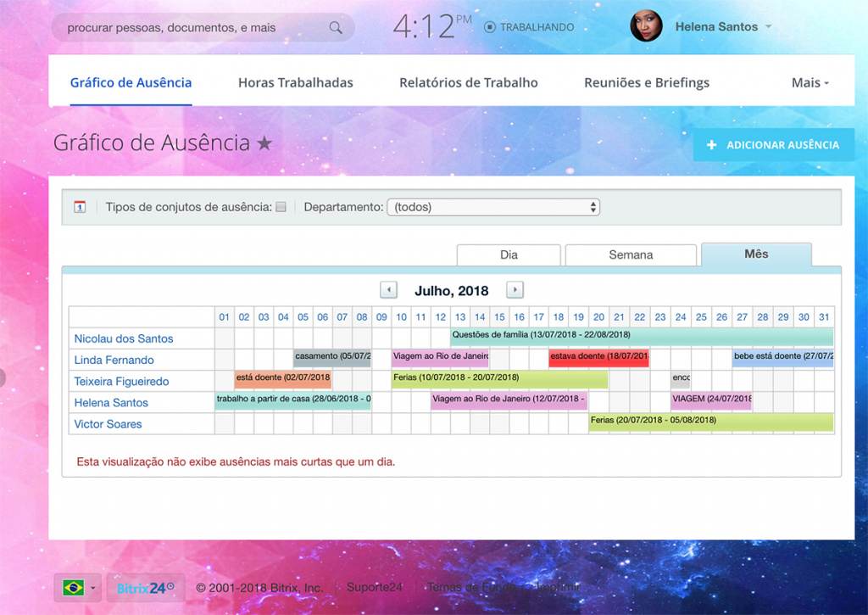Viewport: 868px width, 615px height.
Task: Open Brazil flag language selector
Action: click(x=77, y=587)
